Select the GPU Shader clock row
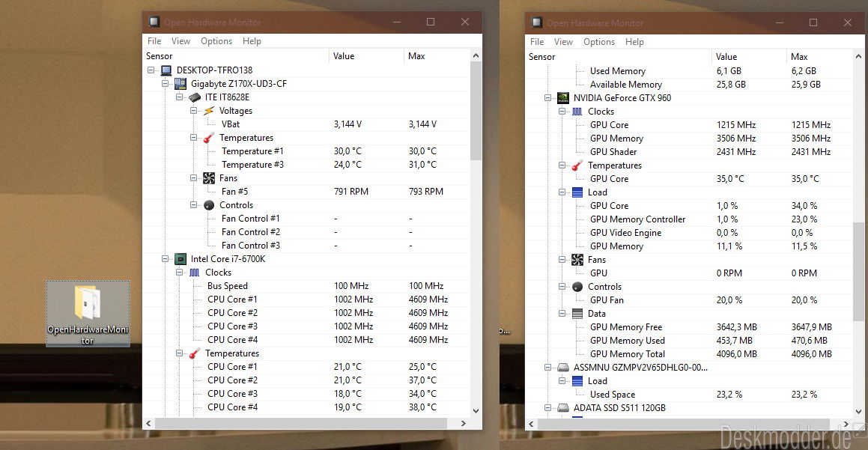This screenshot has height=450, width=868. (689, 152)
